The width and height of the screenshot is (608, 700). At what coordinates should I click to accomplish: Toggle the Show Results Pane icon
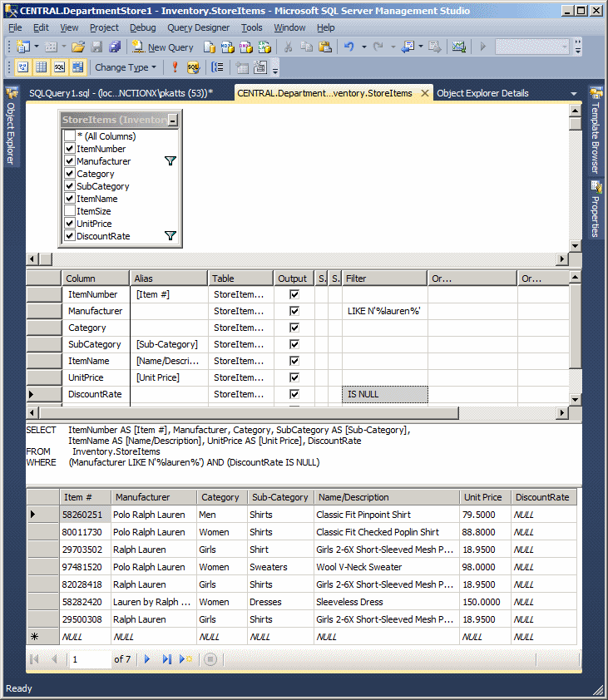(77, 67)
